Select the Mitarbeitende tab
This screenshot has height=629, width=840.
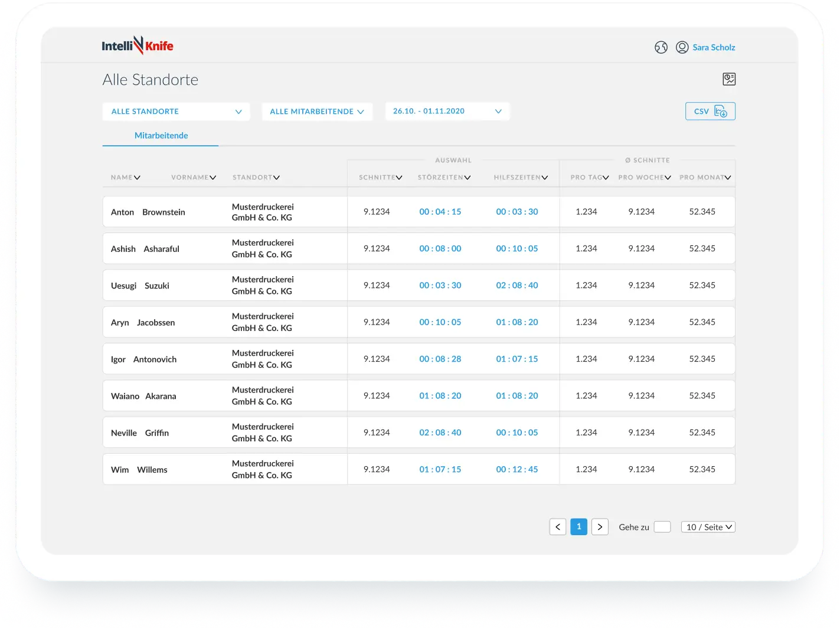tap(161, 136)
